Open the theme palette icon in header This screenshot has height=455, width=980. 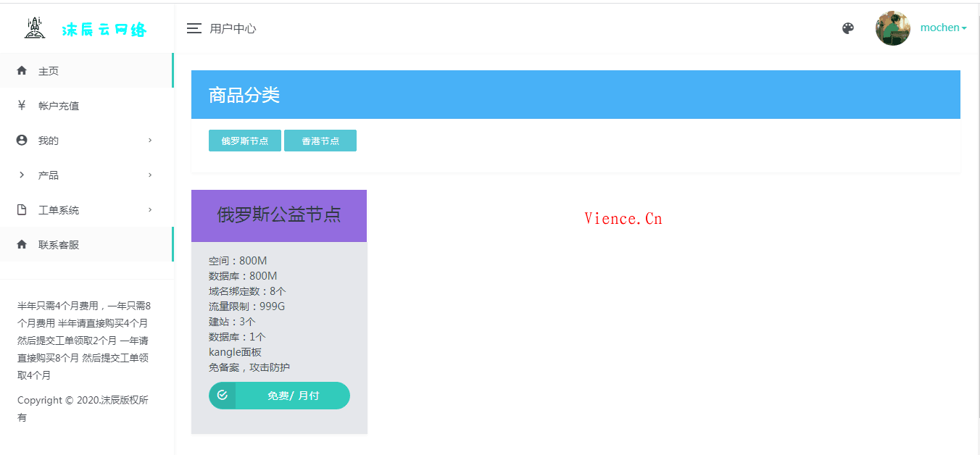click(x=847, y=28)
